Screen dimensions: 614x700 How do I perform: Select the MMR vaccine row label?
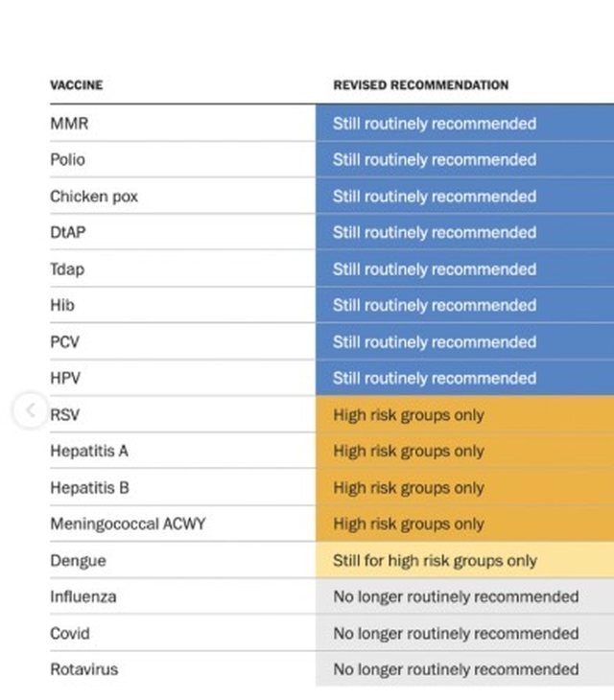69,124
